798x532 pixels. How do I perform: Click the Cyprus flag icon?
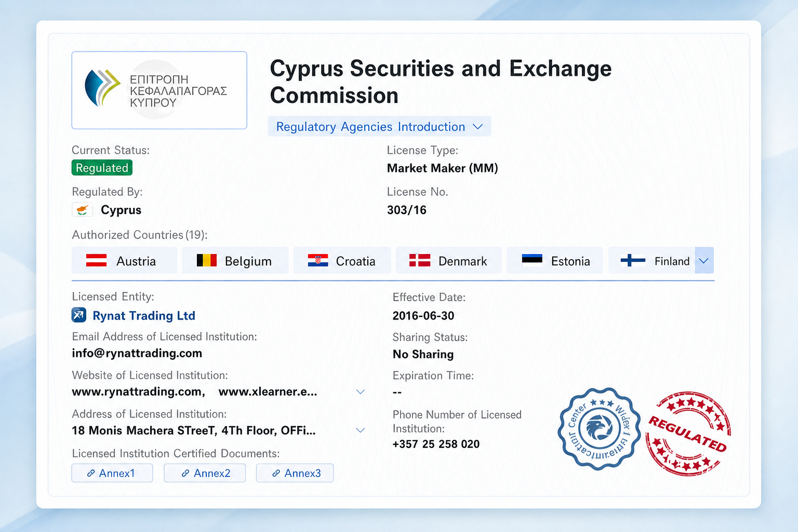pyautogui.click(x=82, y=210)
